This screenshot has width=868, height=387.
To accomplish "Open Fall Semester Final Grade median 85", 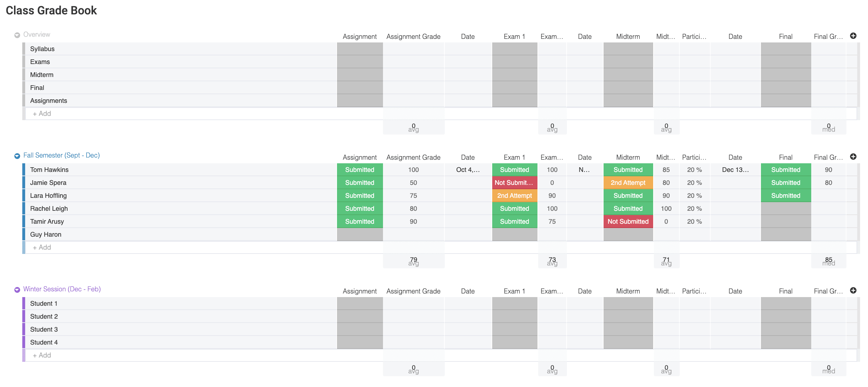I will coord(828,261).
